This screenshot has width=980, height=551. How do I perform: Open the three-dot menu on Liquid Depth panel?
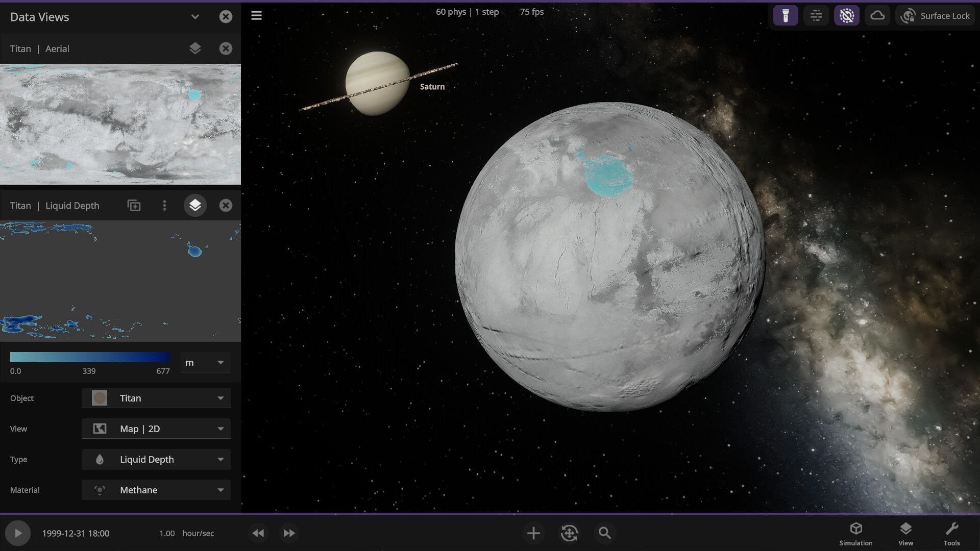[x=164, y=205]
